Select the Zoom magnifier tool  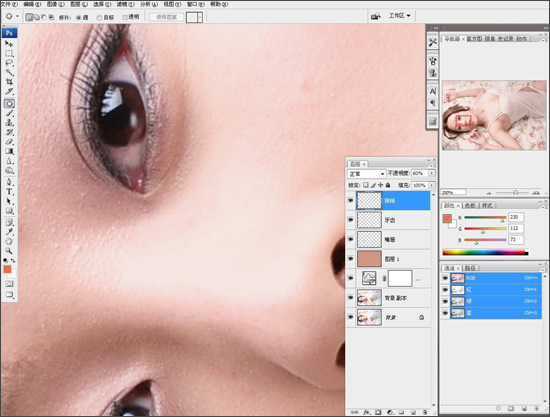(9, 251)
